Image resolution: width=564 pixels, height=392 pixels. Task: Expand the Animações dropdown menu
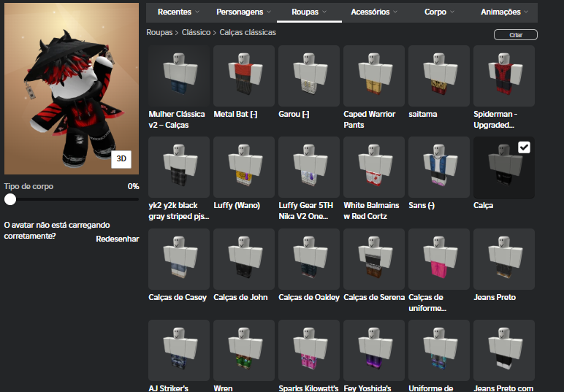[x=505, y=12]
